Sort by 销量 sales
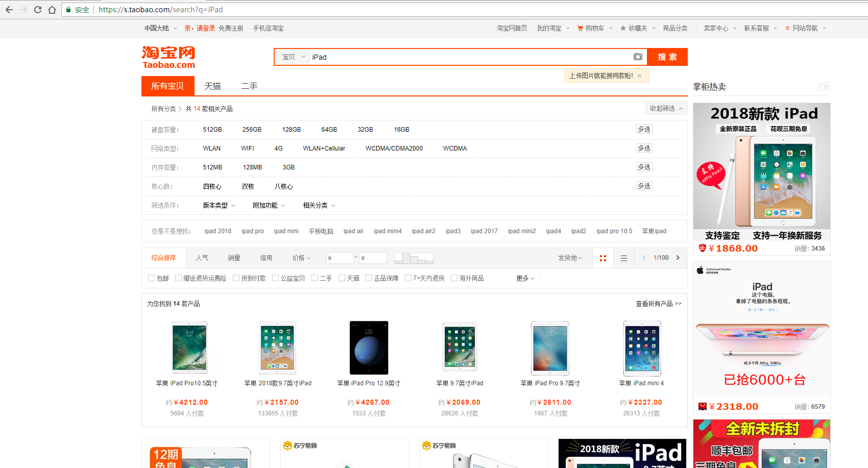This screenshot has height=468, width=868. pos(234,258)
